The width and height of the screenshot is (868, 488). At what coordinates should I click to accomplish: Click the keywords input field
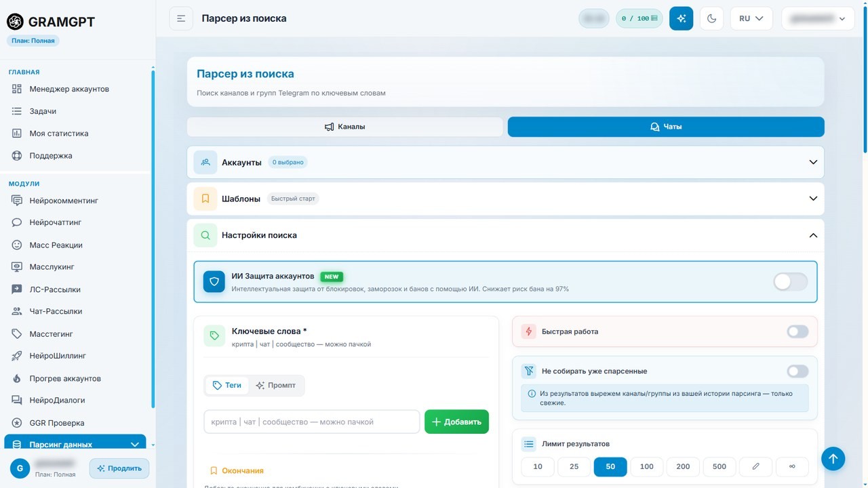click(x=312, y=422)
